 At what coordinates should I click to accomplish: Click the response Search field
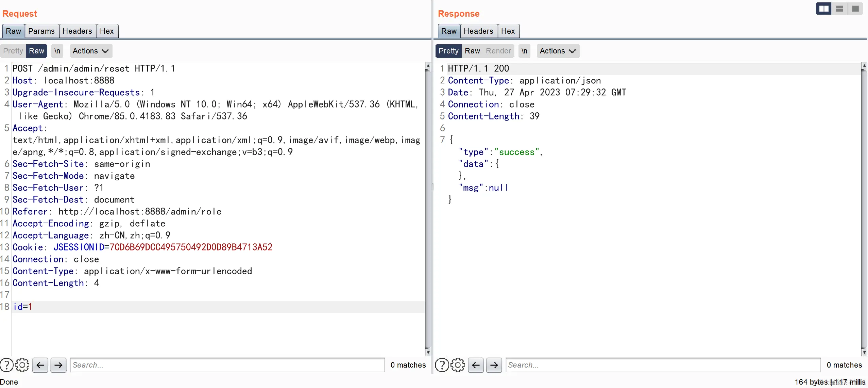pos(663,365)
